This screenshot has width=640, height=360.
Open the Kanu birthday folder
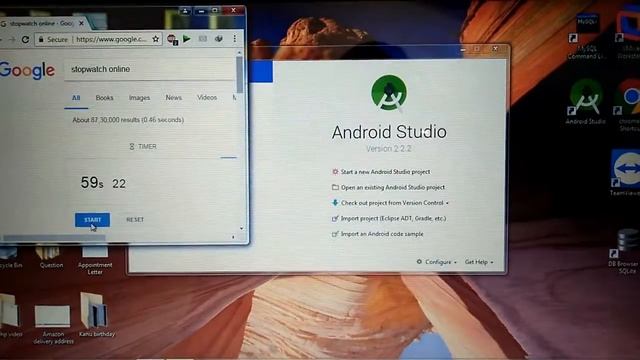point(96,315)
